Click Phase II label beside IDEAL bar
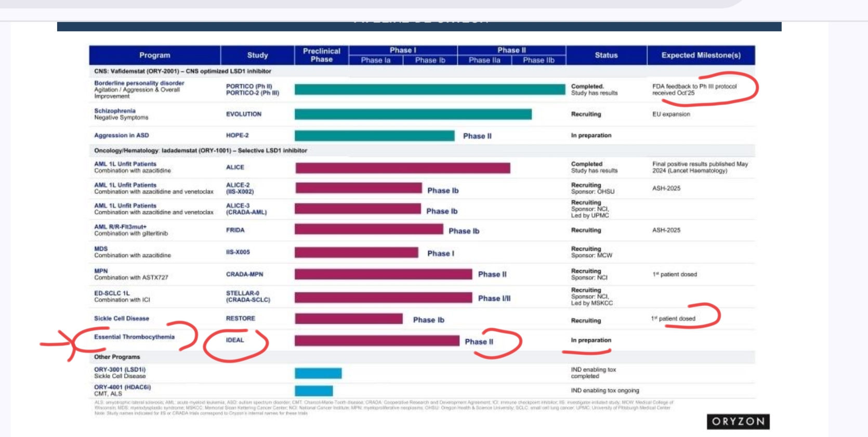Image resolution: width=868 pixels, height=437 pixels. [x=479, y=342]
